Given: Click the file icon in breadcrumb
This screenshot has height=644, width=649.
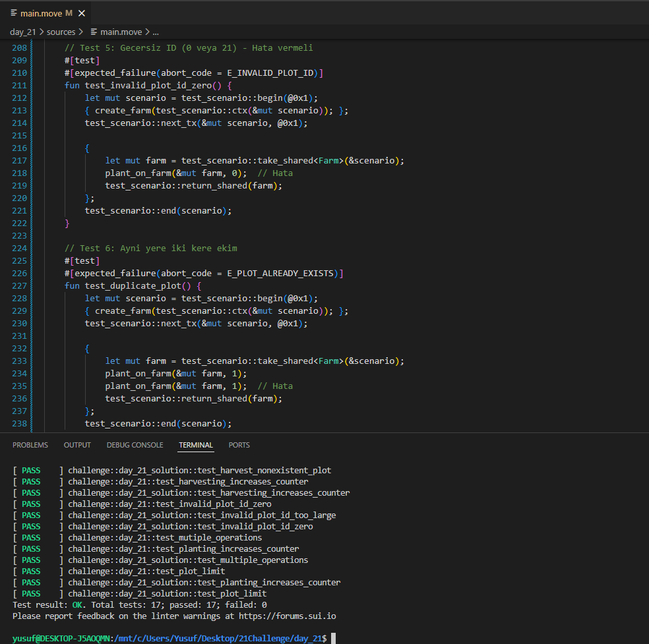Looking at the screenshot, I should [94, 32].
